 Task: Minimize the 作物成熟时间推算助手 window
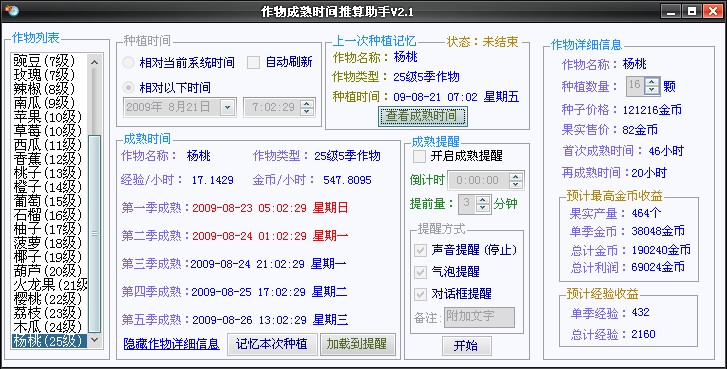point(670,11)
